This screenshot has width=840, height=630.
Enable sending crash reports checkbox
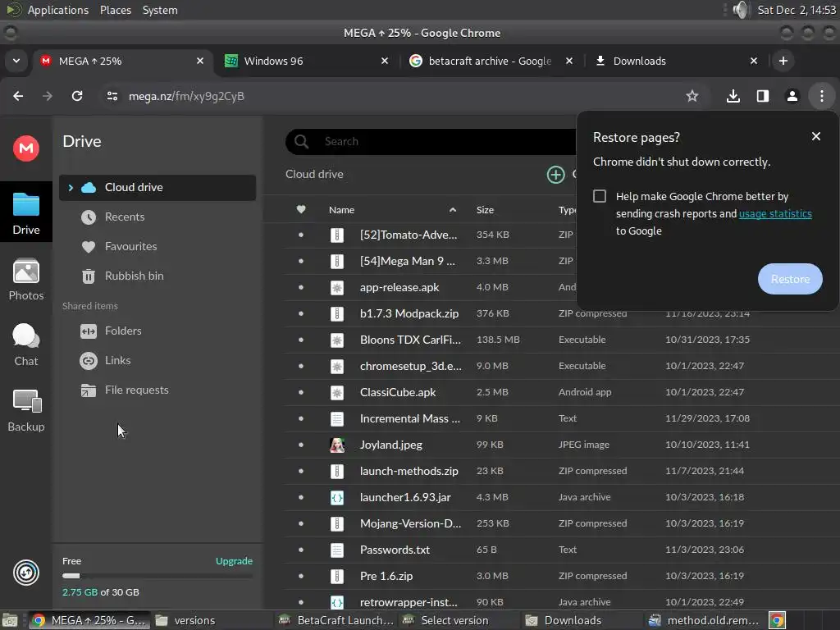point(600,196)
